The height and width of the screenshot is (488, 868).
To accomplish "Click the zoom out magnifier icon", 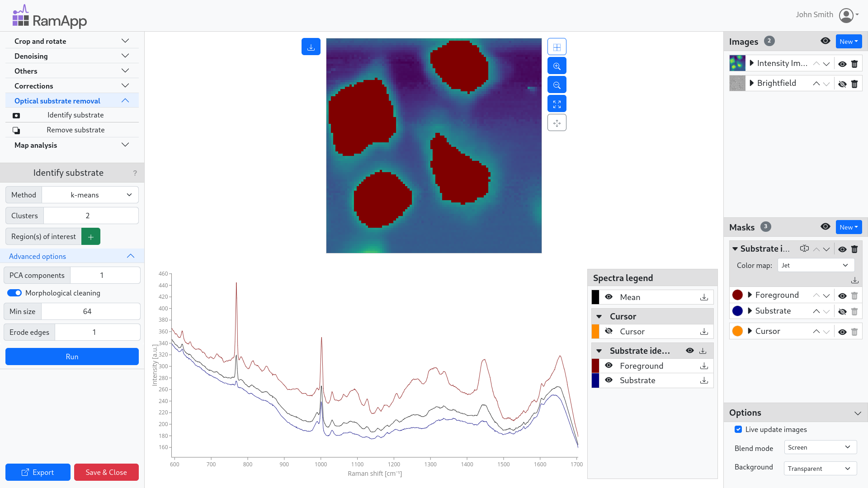I will tap(557, 85).
